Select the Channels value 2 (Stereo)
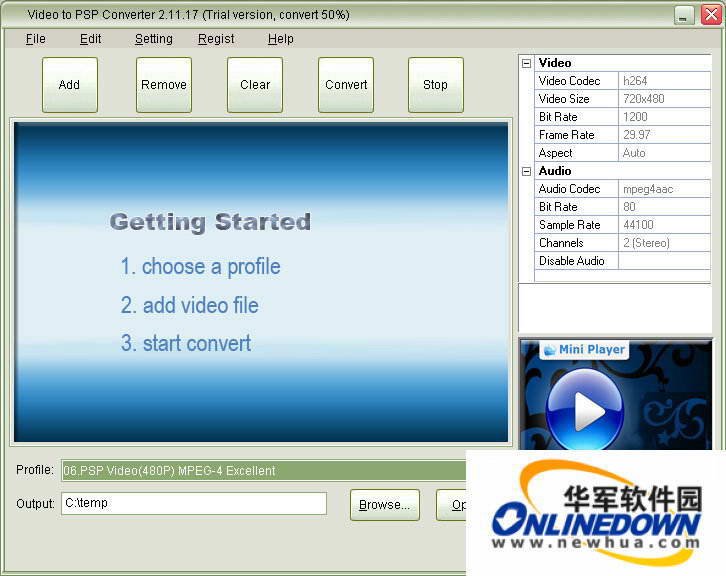The width and height of the screenshot is (726, 576). [664, 244]
